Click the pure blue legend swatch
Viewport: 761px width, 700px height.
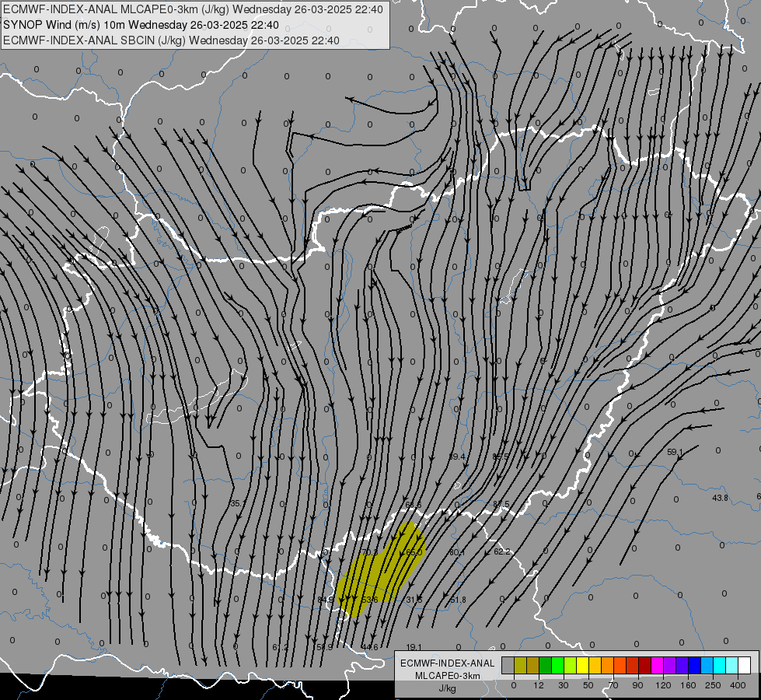(695, 665)
